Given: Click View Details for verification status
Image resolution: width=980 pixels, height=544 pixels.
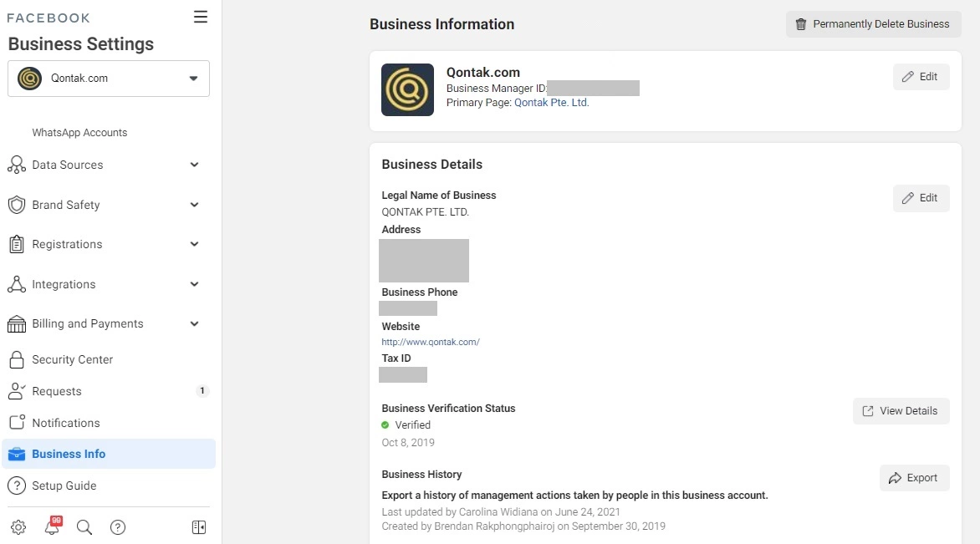Looking at the screenshot, I should pos(901,411).
